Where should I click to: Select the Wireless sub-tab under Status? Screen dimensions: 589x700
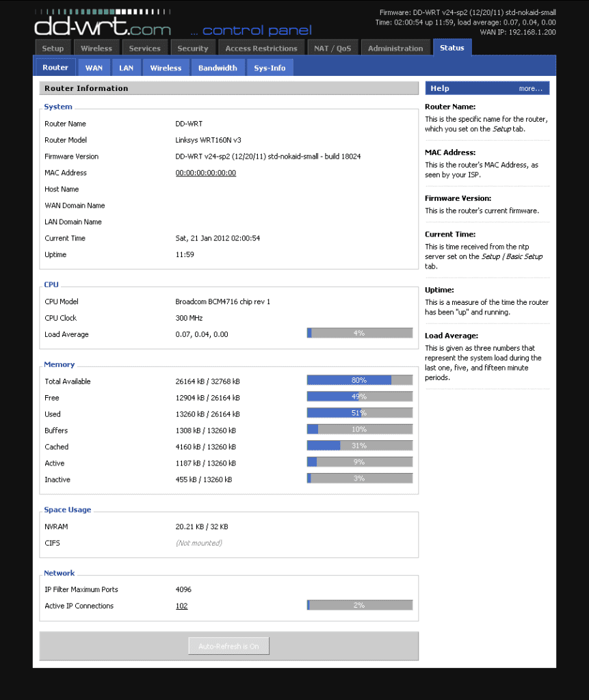coord(166,67)
